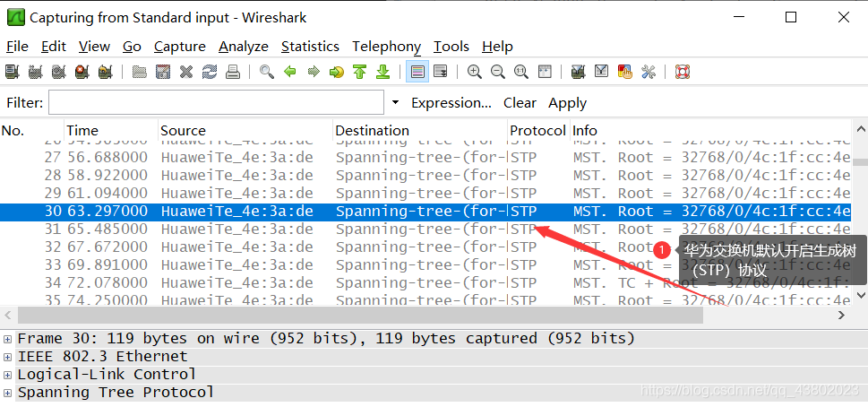Find a packet magnifier icon
This screenshot has height=407, width=868.
267,72
